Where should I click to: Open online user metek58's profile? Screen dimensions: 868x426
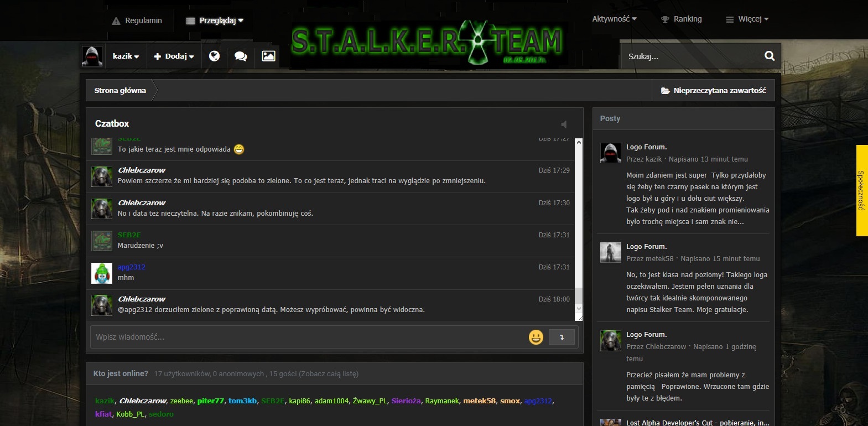(479, 401)
